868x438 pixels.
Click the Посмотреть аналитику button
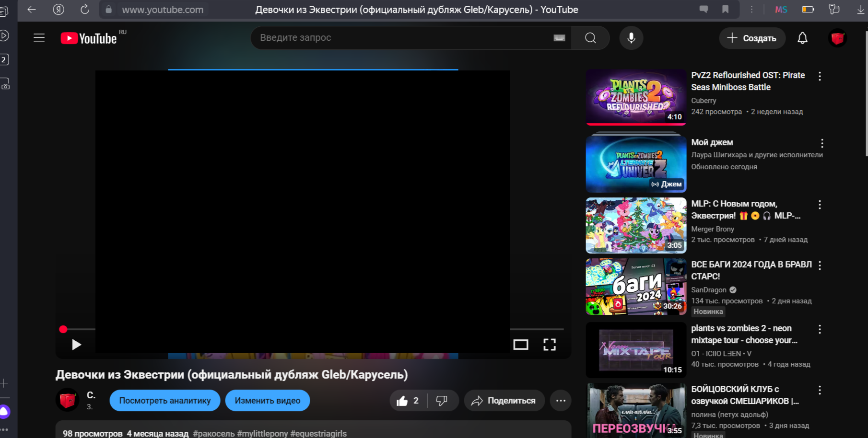coord(164,401)
